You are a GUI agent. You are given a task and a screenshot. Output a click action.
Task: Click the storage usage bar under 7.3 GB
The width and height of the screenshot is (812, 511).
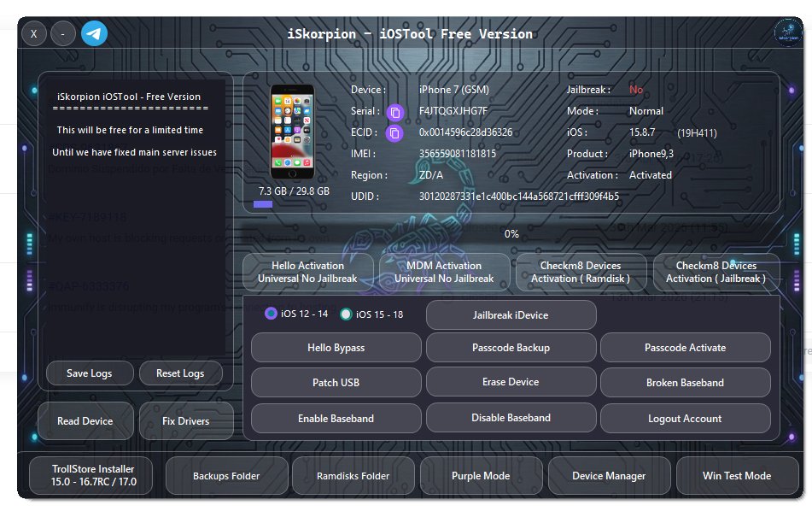tap(263, 204)
